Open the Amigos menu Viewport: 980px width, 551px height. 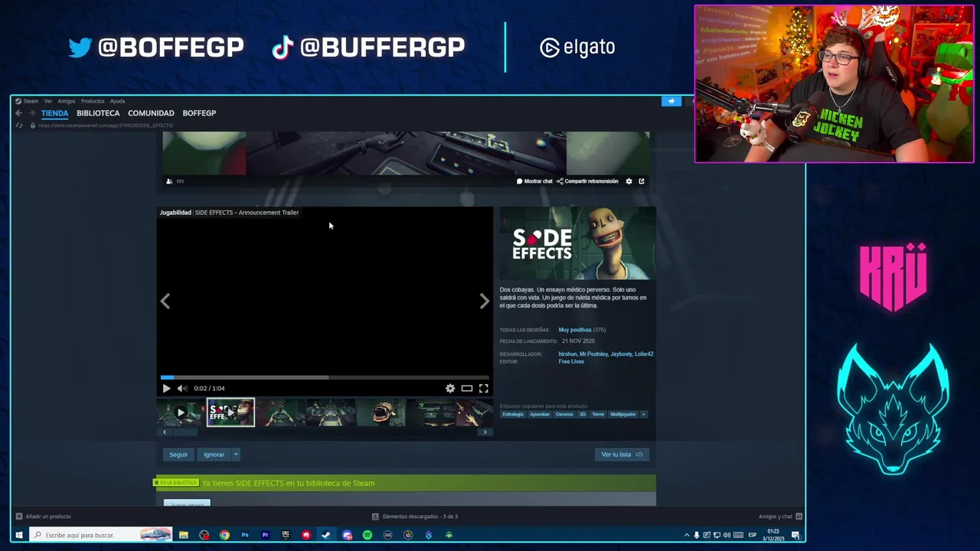67,101
